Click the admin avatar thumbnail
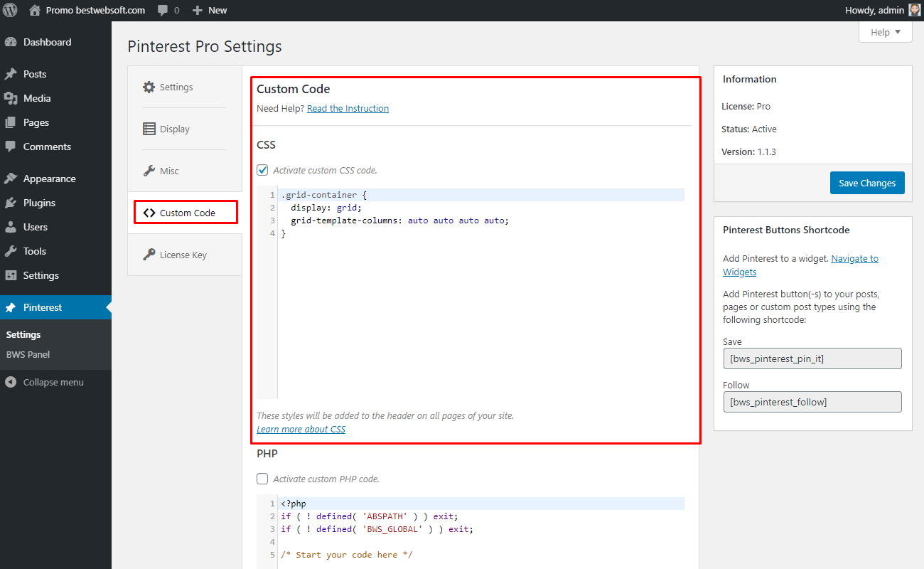 pyautogui.click(x=915, y=10)
